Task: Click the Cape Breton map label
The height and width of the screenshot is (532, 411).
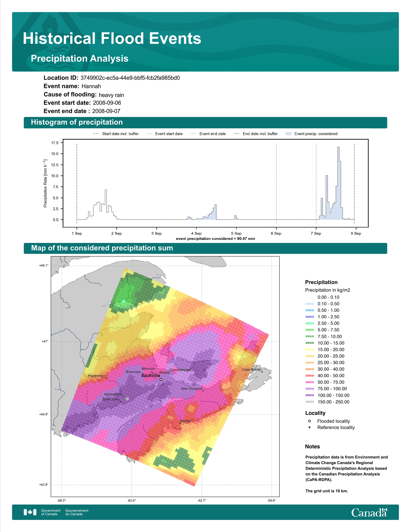Action: pyautogui.click(x=252, y=369)
